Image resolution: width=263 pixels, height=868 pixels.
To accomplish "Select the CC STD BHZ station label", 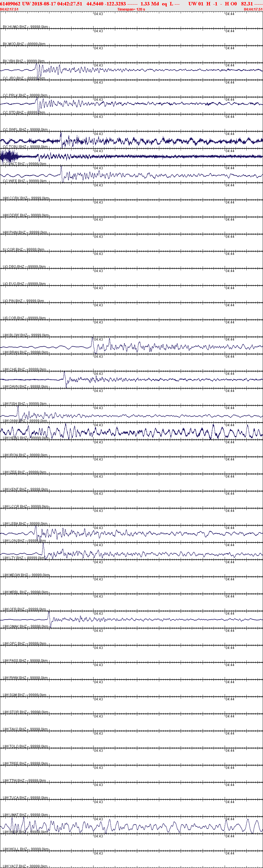I will pyautogui.click(x=24, y=112).
